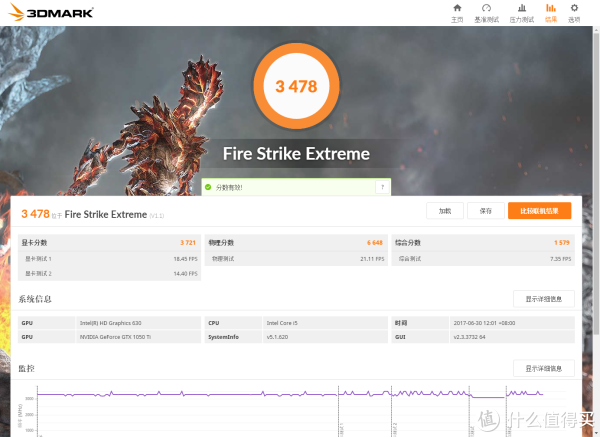Open the question-mark help button
600x437 pixels.
[382, 187]
